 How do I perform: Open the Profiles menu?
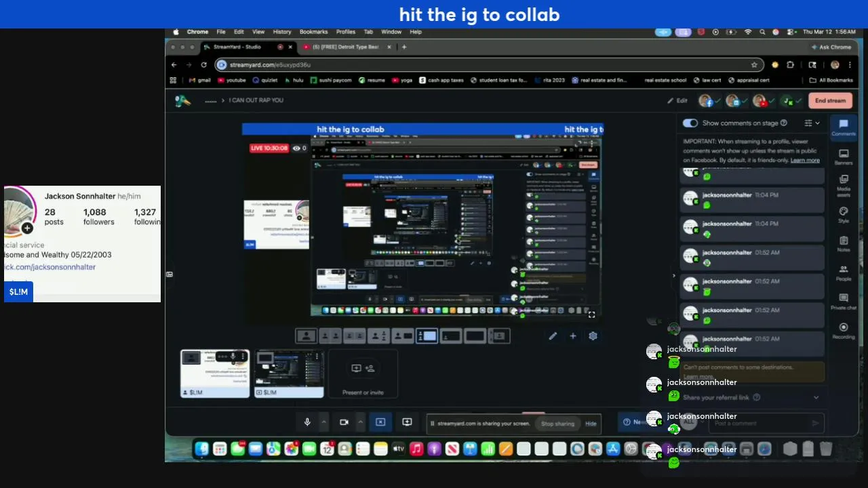pyautogui.click(x=346, y=32)
